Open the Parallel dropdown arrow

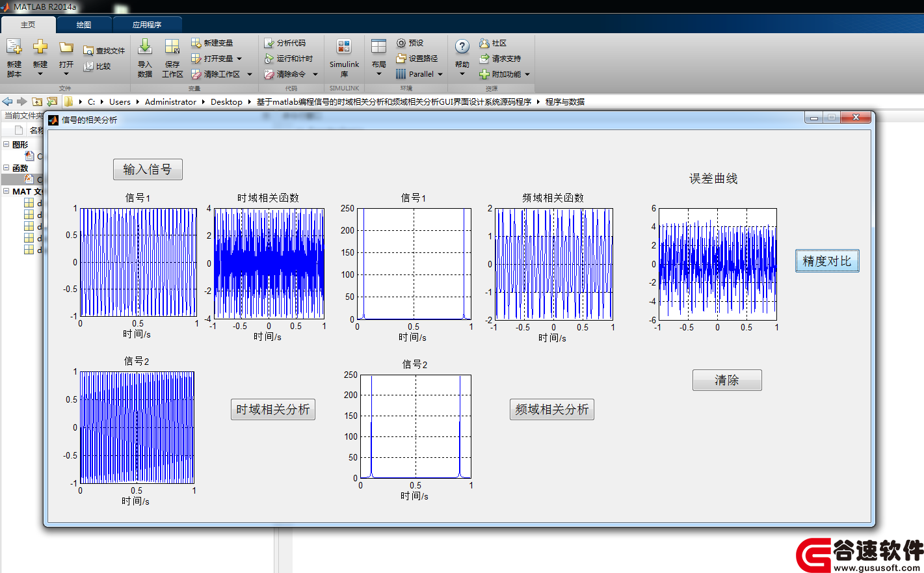click(x=440, y=74)
